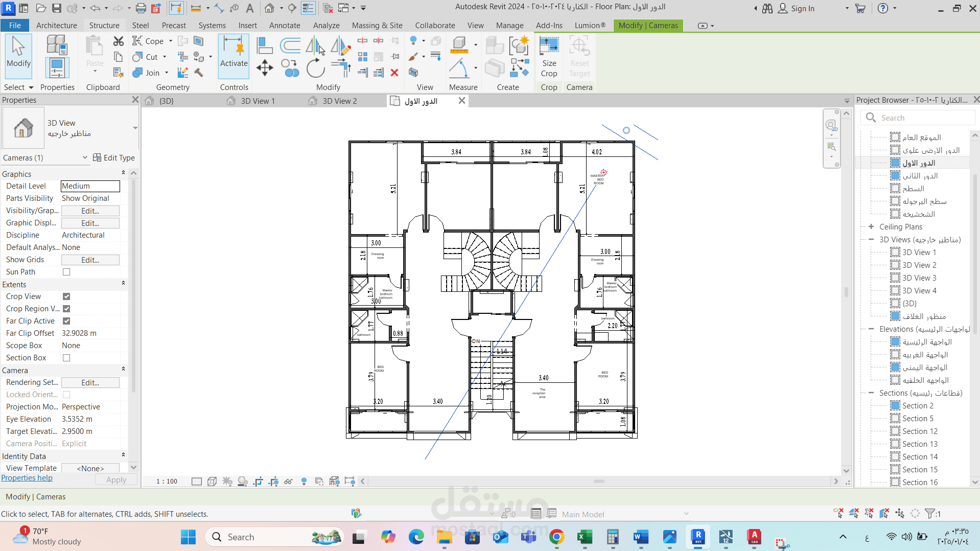Select the Align tool
Image resolution: width=980 pixels, height=551 pixels.
(264, 45)
